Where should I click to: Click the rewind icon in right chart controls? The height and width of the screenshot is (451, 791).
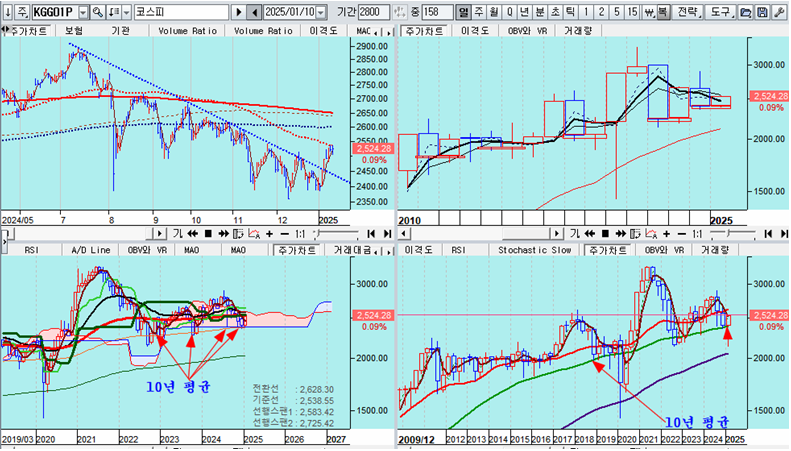coord(589,234)
